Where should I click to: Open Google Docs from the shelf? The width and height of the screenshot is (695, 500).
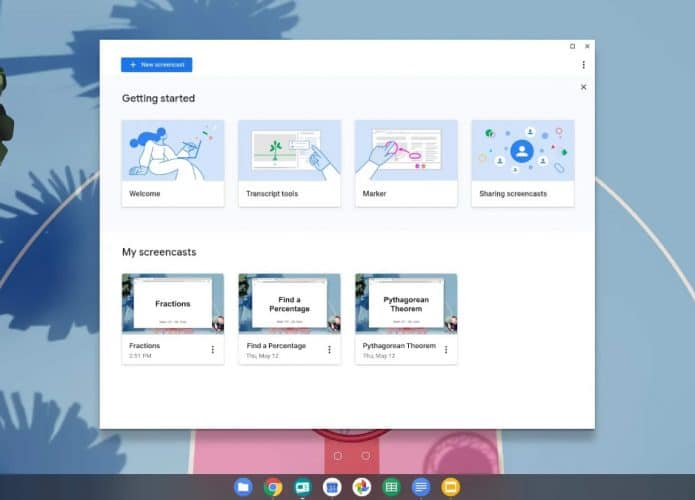[421, 487]
